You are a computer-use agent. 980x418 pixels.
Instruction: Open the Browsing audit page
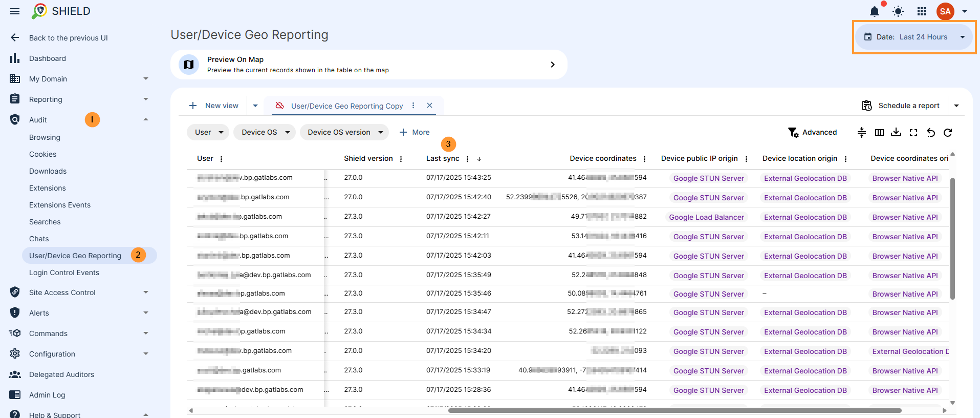(45, 137)
